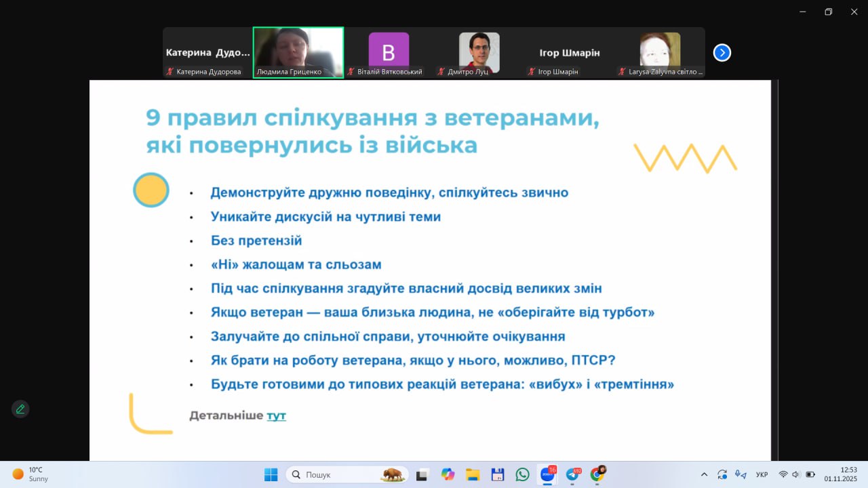Launch WhatsApp from the taskbar

[522, 474]
